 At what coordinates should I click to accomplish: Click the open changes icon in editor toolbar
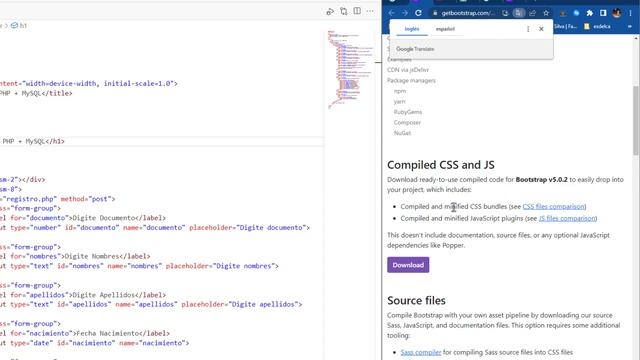pyautogui.click(x=344, y=11)
